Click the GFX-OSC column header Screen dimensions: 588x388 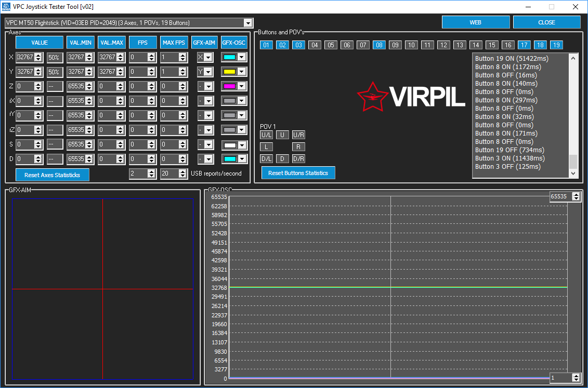tap(233, 43)
